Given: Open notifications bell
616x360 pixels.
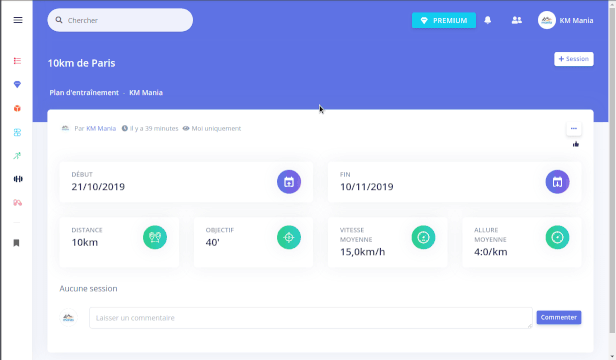Looking at the screenshot, I should pyautogui.click(x=488, y=20).
